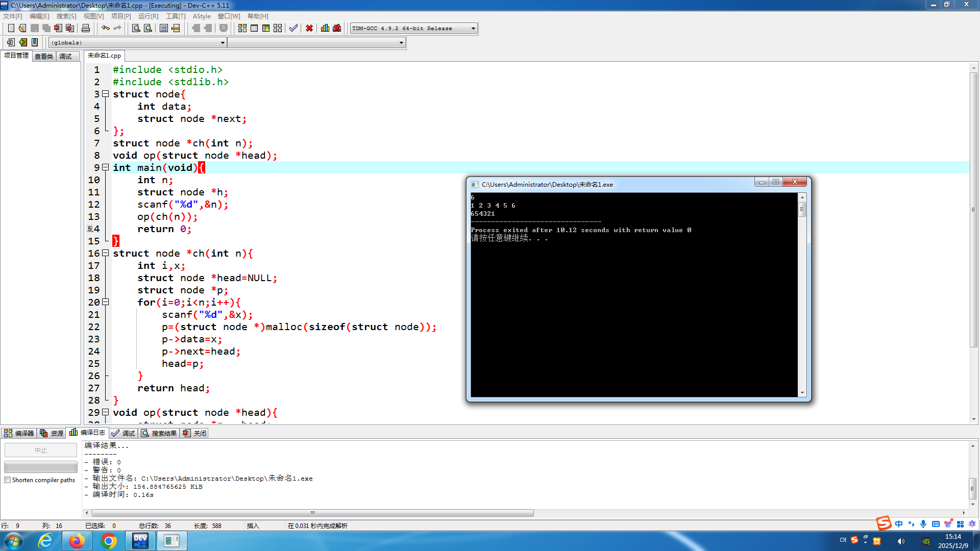Click the bar chart profile analysis icon
980x551 pixels.
pyautogui.click(x=325, y=28)
